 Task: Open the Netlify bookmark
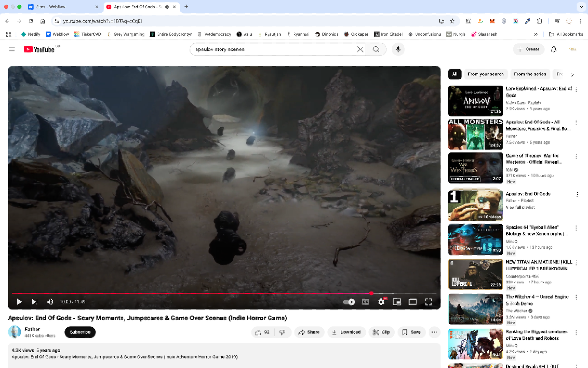click(x=31, y=34)
